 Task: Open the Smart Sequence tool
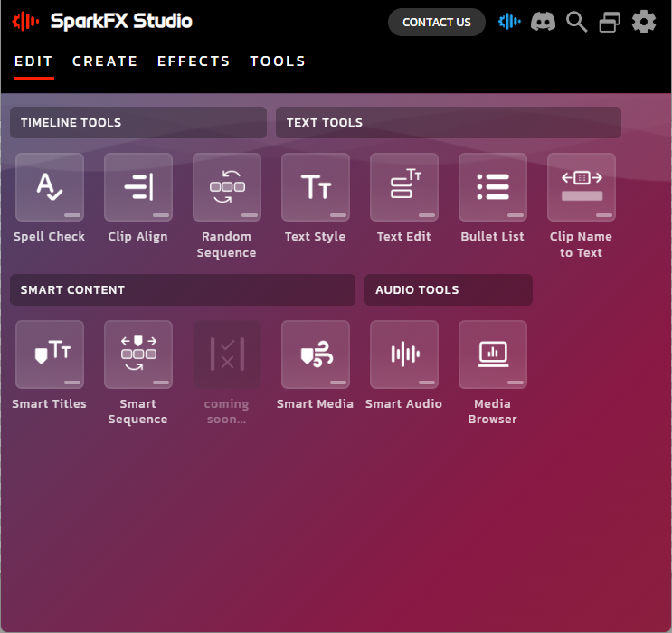point(138,354)
